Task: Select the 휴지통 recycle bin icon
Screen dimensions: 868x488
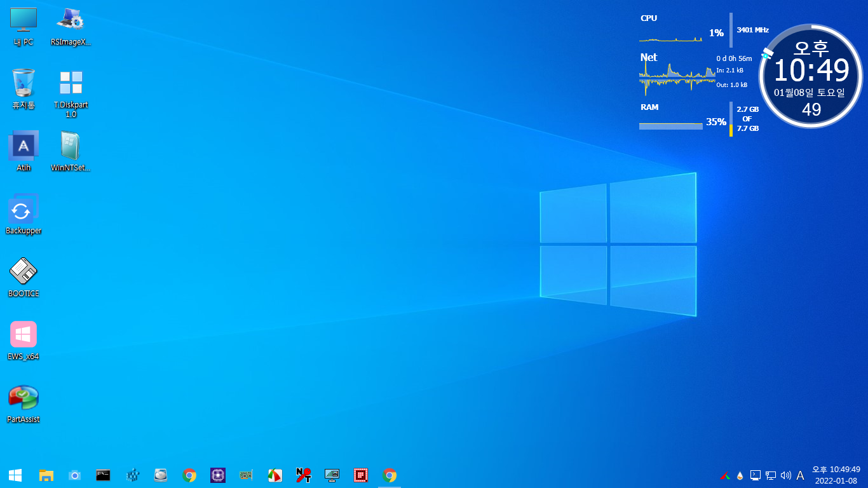Action: (x=24, y=89)
